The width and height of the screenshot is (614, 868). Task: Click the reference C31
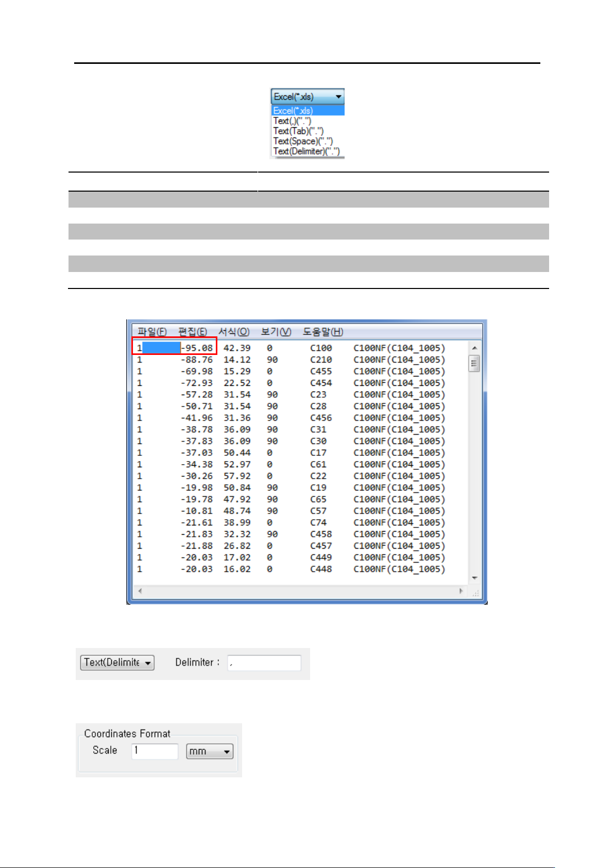click(318, 430)
